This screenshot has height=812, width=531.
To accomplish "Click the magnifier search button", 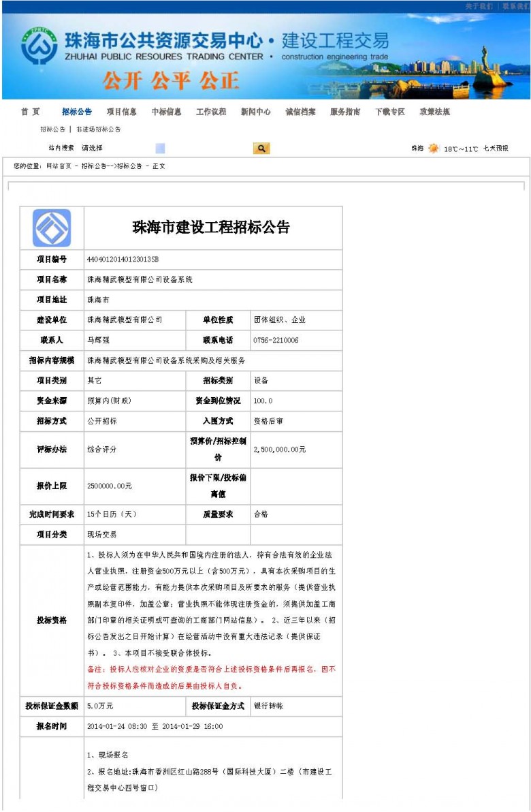I will pos(261,149).
